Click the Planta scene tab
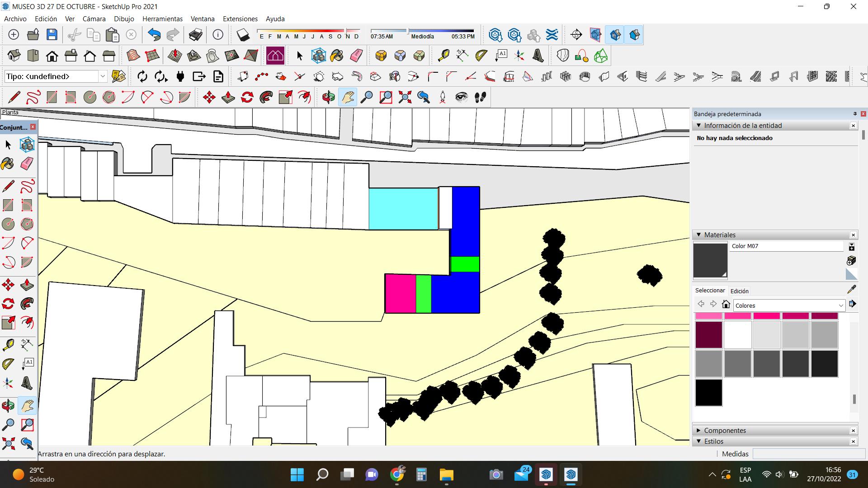 [10, 112]
